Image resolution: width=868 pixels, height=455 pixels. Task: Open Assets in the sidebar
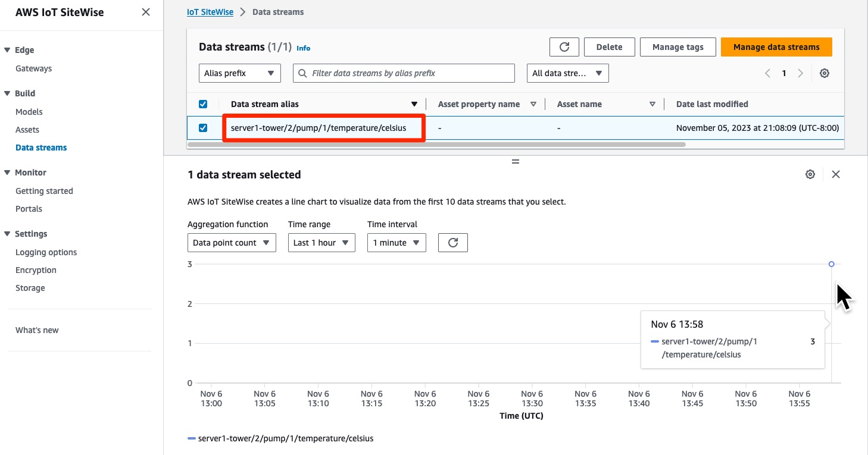27,130
